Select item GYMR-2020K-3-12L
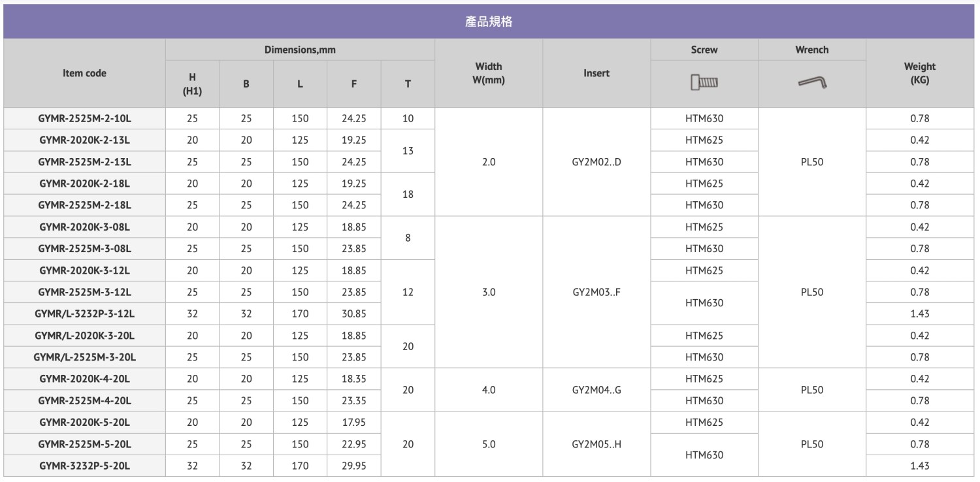980x482 pixels. [x=84, y=270]
